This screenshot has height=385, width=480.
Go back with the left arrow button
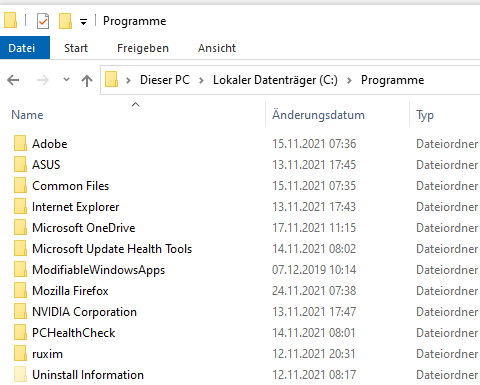click(x=13, y=80)
